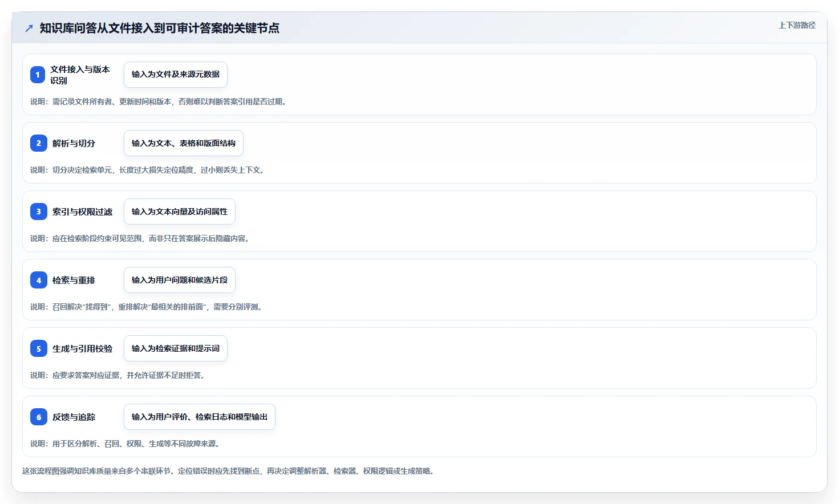Click the note starting 应要求答案对应证据
This screenshot has height=504, width=839.
click(118, 375)
